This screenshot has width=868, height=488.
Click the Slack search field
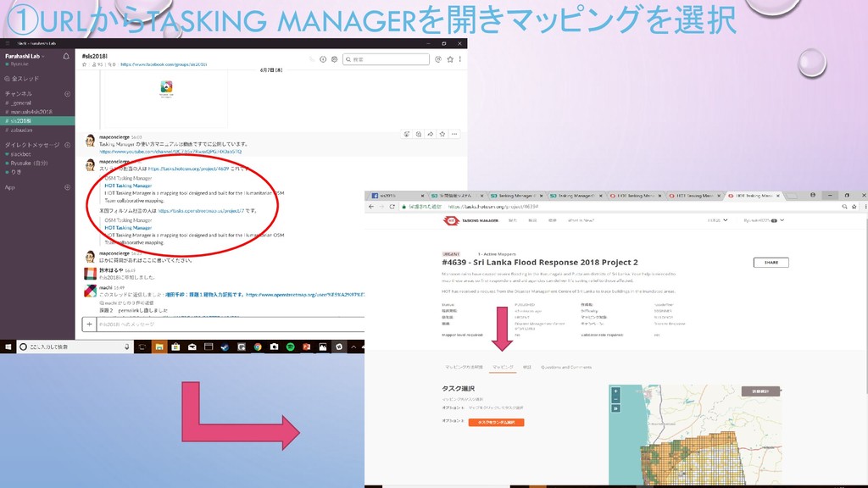(x=386, y=59)
